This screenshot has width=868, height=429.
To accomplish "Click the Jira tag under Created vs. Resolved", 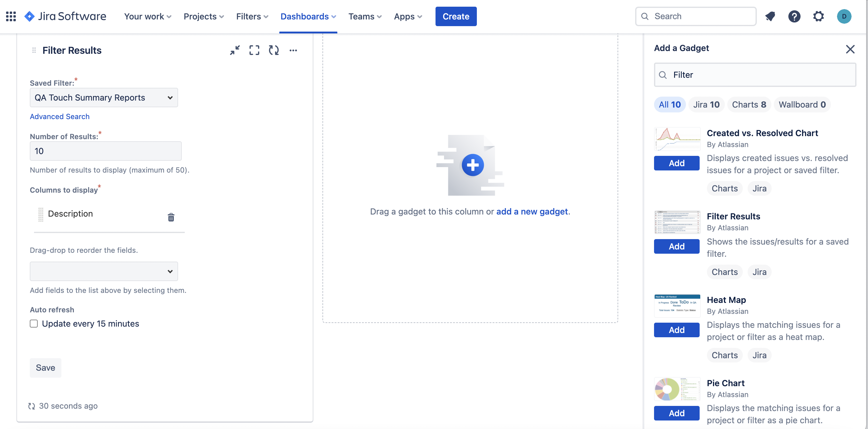I will tap(759, 189).
